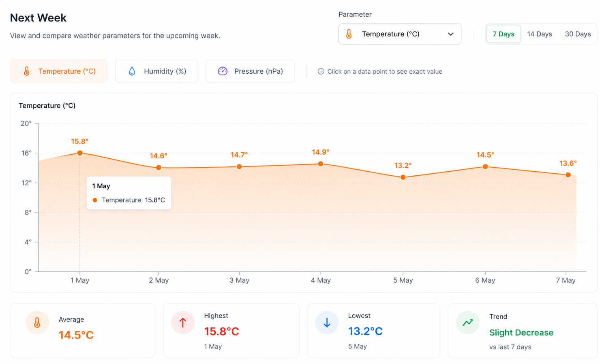
Task: Select the Temperature (°C) tab
Action: (x=59, y=71)
